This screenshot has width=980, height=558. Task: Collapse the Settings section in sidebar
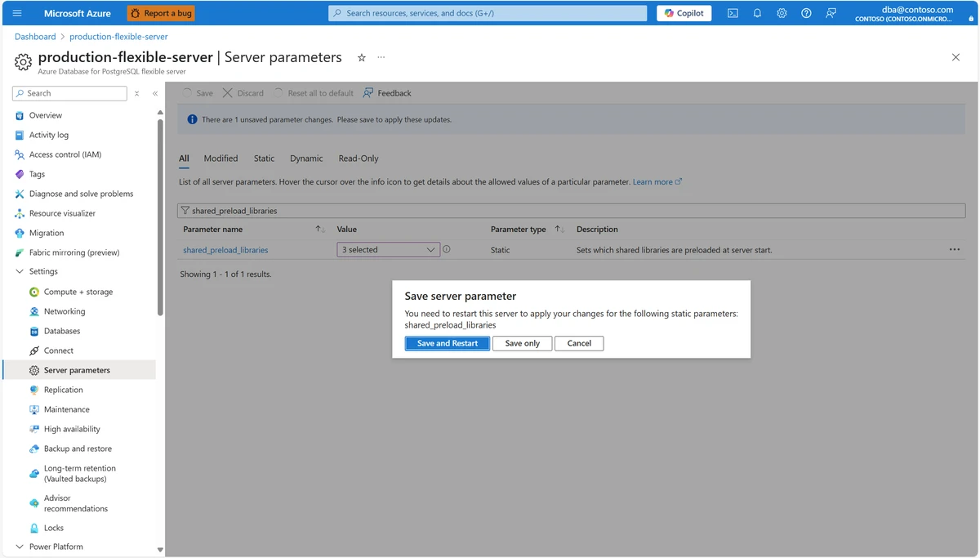click(20, 271)
